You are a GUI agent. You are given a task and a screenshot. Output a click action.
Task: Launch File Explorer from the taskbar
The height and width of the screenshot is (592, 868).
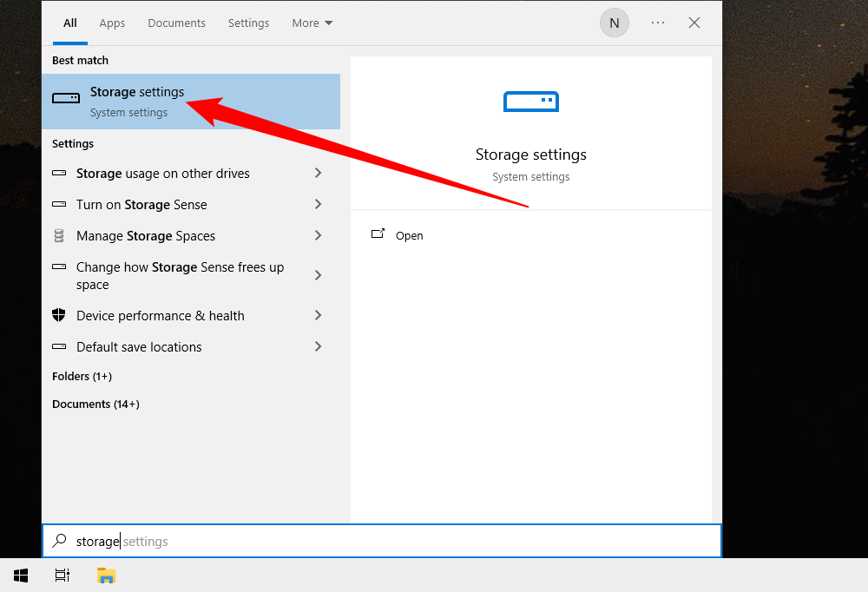(106, 575)
